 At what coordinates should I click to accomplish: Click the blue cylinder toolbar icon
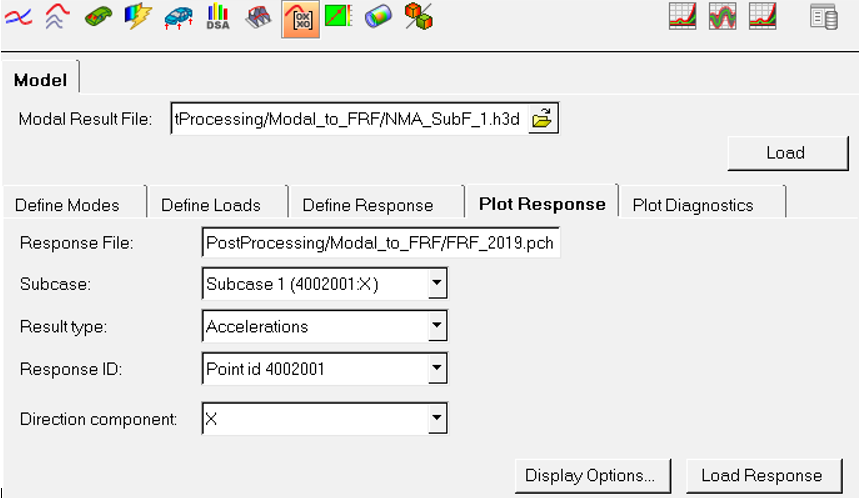coord(377,17)
